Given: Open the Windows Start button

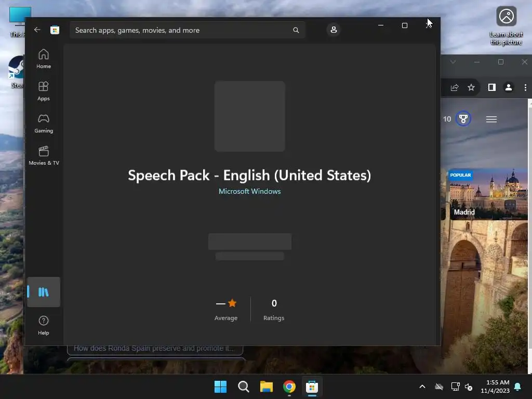Looking at the screenshot, I should 220,387.
